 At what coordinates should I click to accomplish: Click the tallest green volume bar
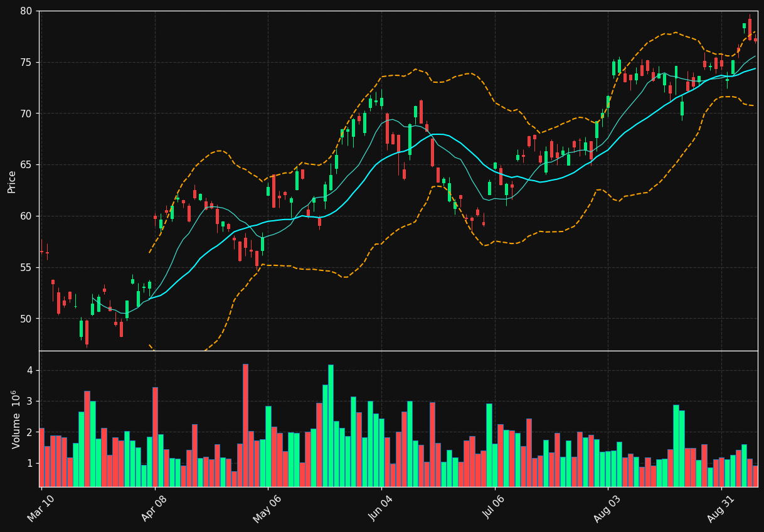[331, 426]
